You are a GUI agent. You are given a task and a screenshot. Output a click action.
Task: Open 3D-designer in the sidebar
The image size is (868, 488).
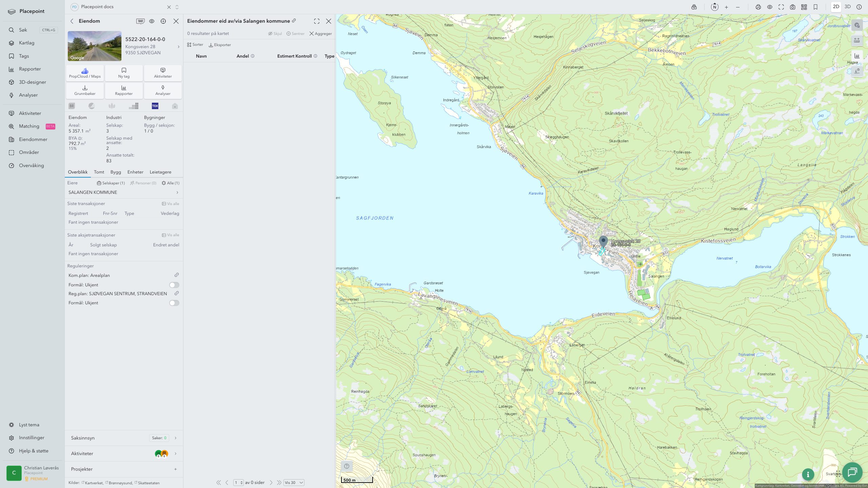click(33, 82)
